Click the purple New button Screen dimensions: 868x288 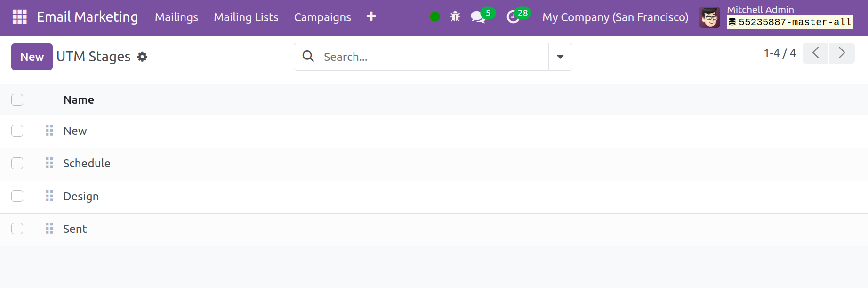[32, 57]
